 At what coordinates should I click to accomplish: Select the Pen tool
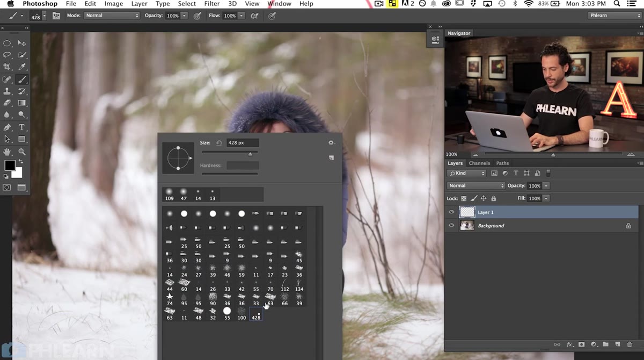[x=8, y=127]
